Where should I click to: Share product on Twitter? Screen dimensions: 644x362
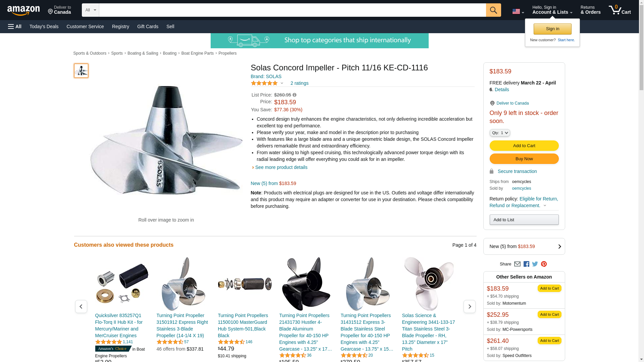(x=535, y=264)
